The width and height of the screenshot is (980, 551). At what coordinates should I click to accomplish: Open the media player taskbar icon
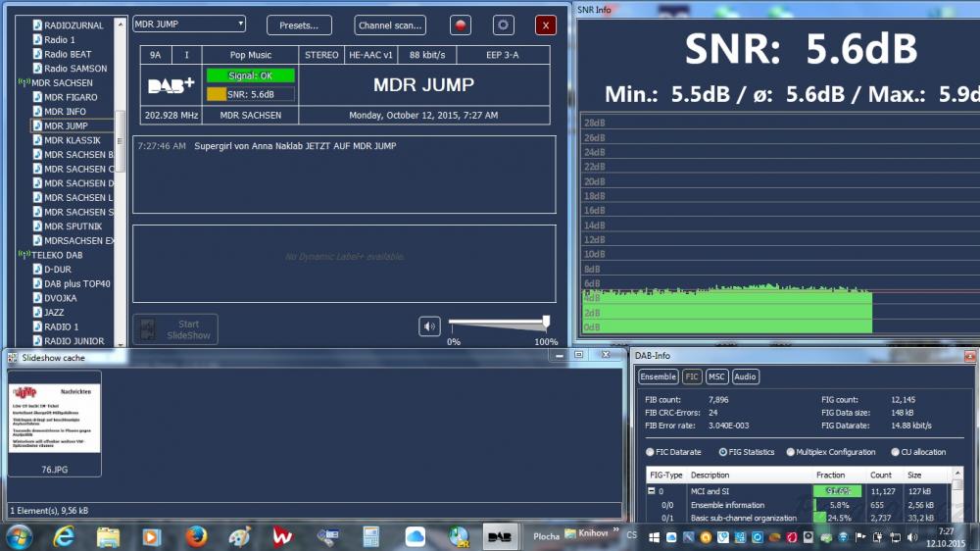151,536
